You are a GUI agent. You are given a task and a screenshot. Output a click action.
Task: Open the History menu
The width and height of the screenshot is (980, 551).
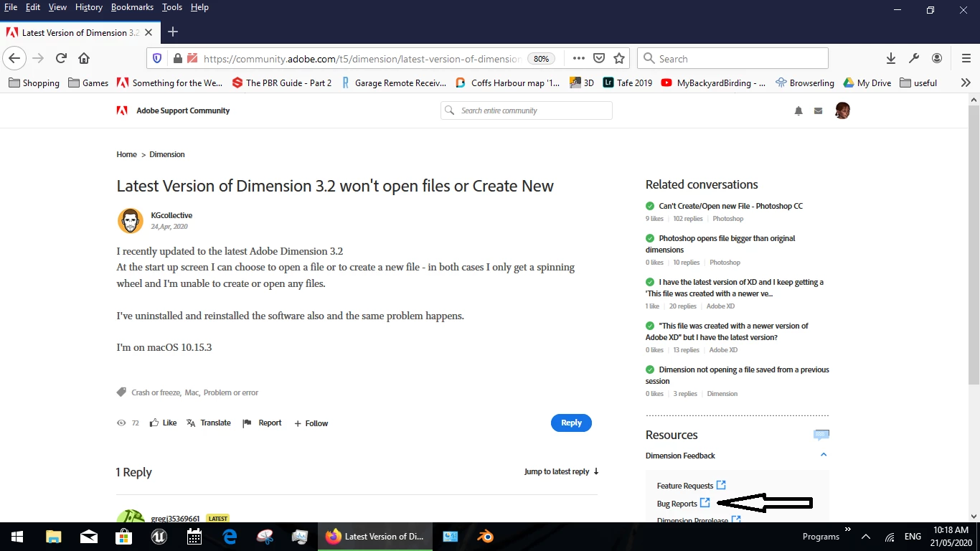[89, 7]
